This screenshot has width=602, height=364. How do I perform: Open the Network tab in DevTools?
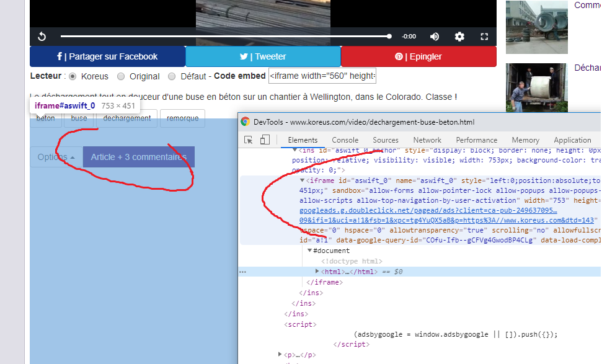coord(427,140)
